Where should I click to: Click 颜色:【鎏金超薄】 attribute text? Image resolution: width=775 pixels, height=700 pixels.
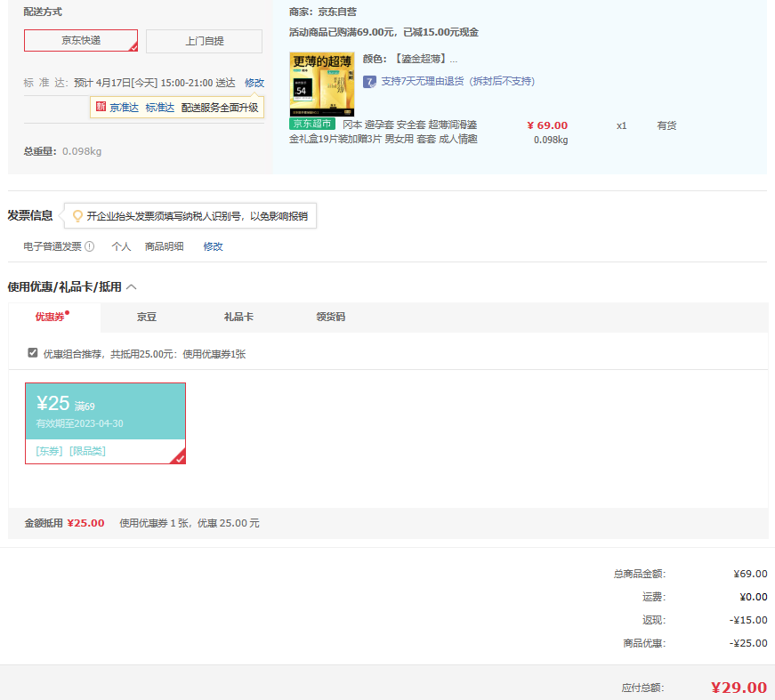410,60
